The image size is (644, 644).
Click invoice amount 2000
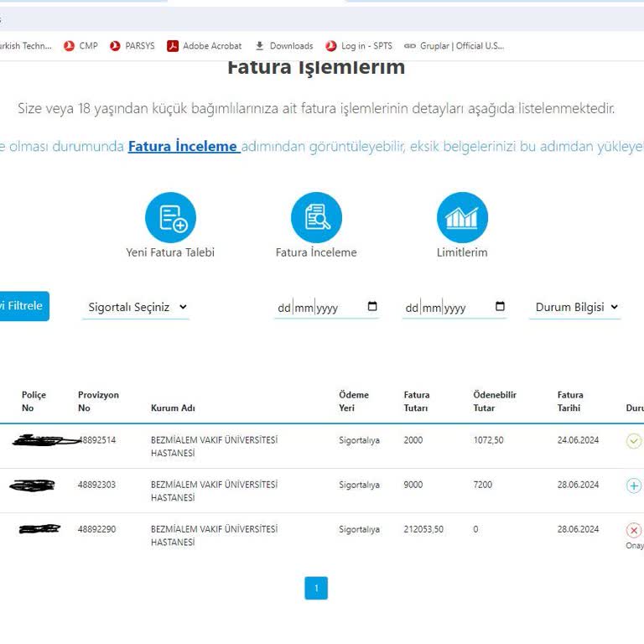(413, 440)
